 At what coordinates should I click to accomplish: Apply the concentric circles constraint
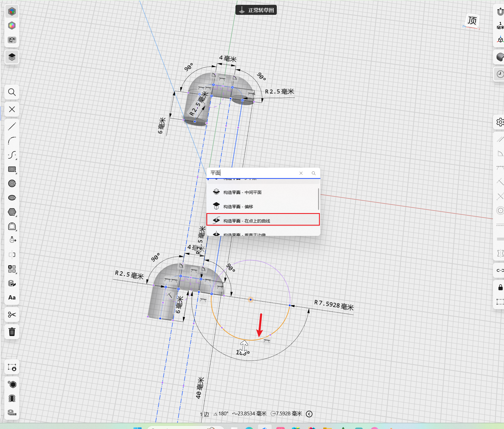500,211
